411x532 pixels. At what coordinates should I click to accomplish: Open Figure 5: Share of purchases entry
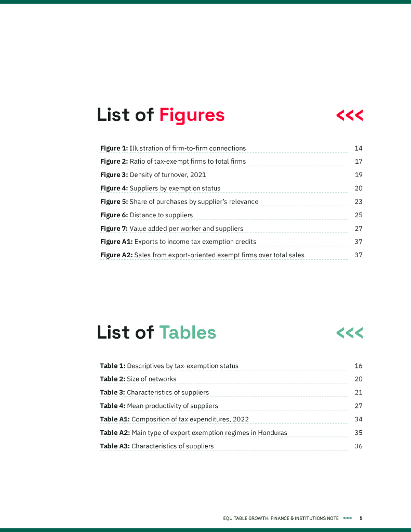point(179,202)
